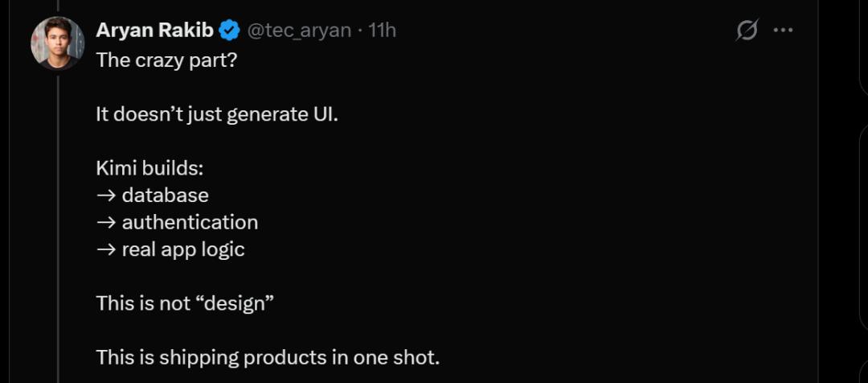Click the line "The crazy part?"

(x=166, y=60)
